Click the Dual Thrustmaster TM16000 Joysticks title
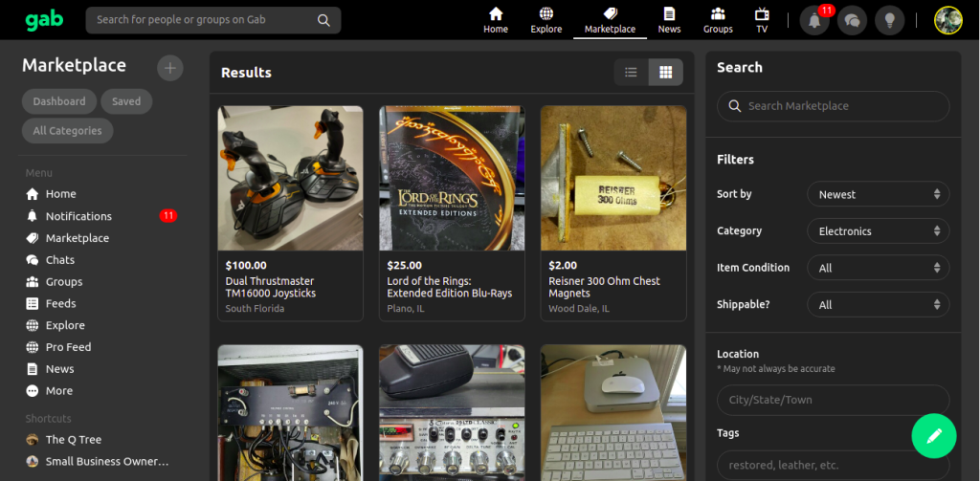 (271, 287)
